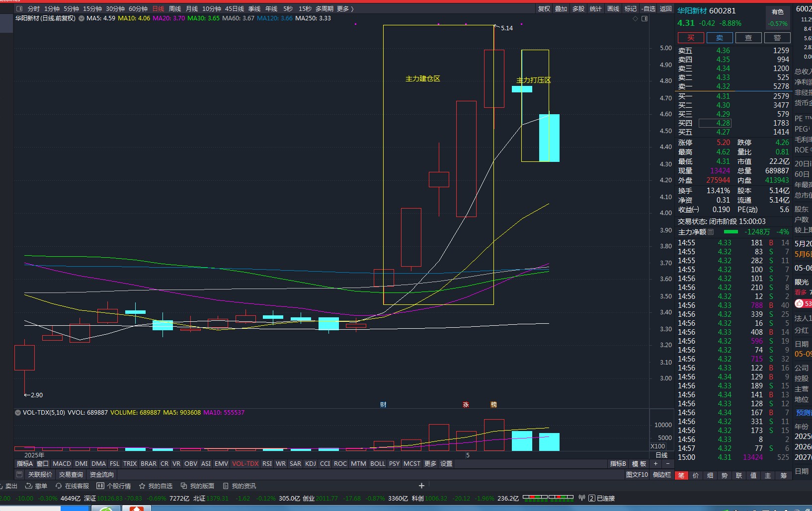Open 个股行情 stock quotes
The width and height of the screenshot is (812, 511).
(114, 486)
